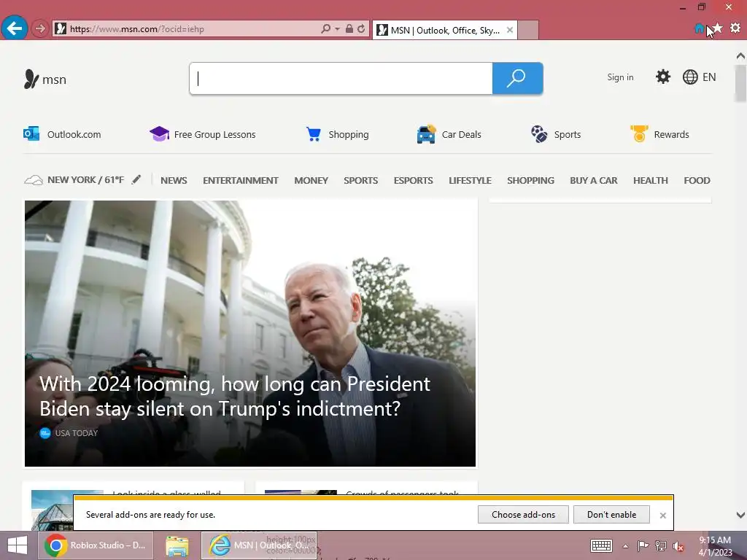Click the Refresh page icon
This screenshot has height=560, width=747.
pyautogui.click(x=361, y=29)
